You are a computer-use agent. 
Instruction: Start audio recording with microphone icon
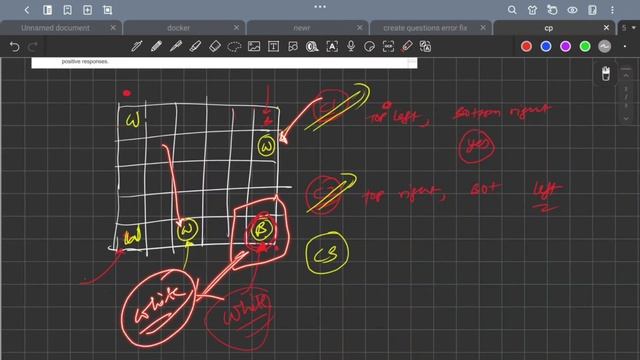(351, 47)
